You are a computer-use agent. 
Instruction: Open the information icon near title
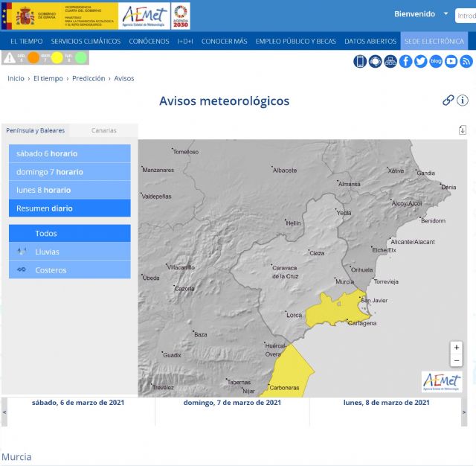[463, 100]
